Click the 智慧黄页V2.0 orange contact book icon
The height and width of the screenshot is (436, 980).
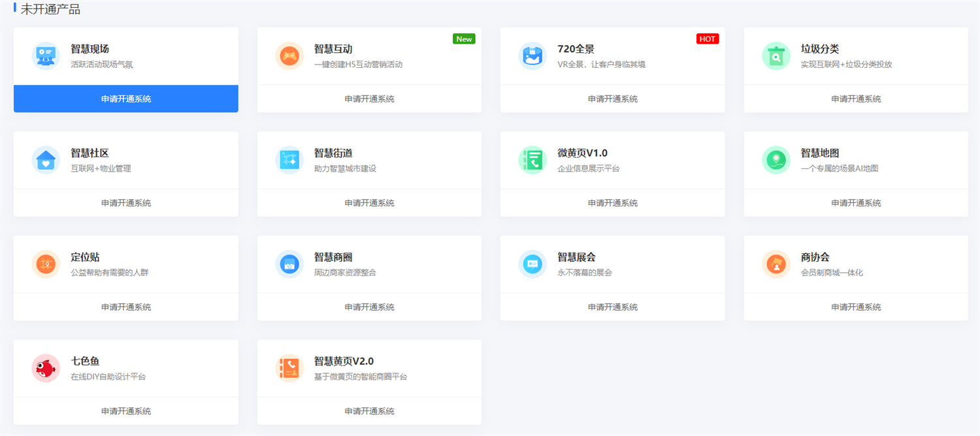(x=289, y=368)
